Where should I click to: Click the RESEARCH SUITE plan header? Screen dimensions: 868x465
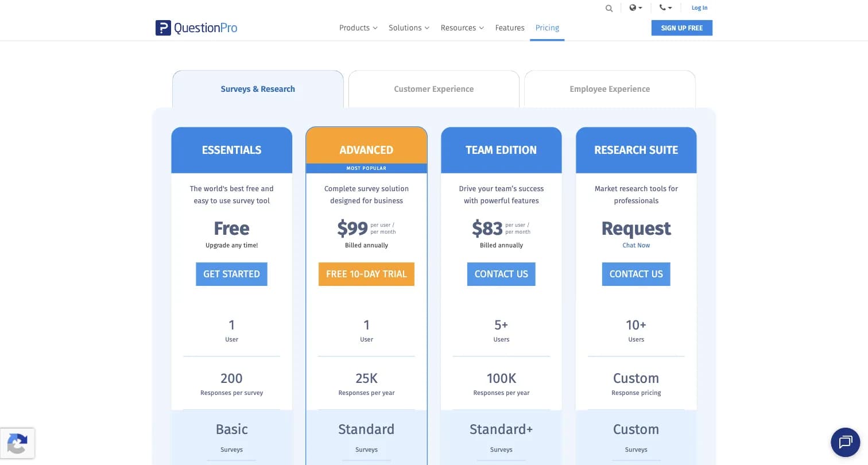point(636,150)
